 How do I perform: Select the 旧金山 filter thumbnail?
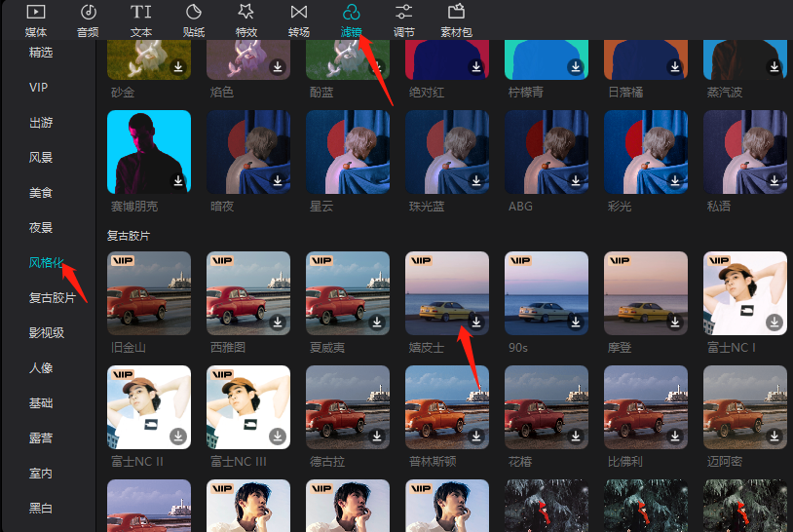click(x=149, y=293)
